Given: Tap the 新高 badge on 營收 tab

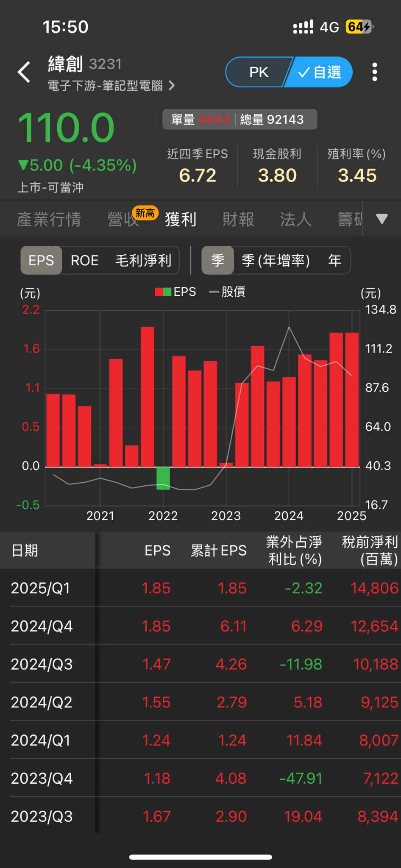Looking at the screenshot, I should tap(145, 213).
